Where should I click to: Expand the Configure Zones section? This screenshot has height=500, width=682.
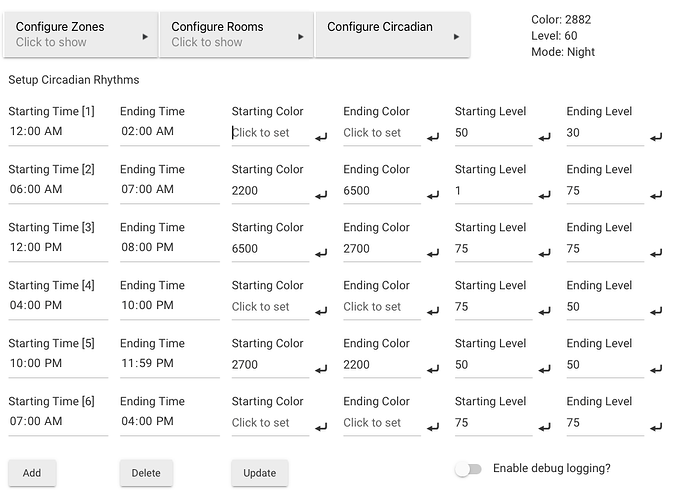tap(82, 35)
